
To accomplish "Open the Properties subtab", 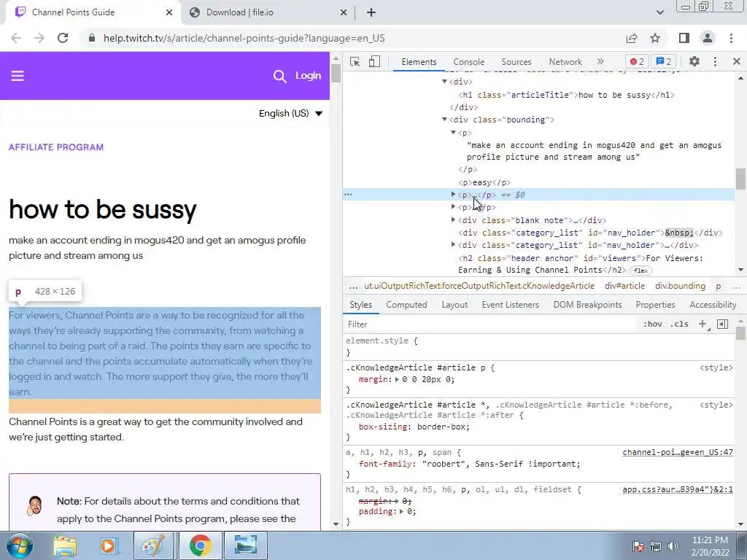I will (x=655, y=305).
